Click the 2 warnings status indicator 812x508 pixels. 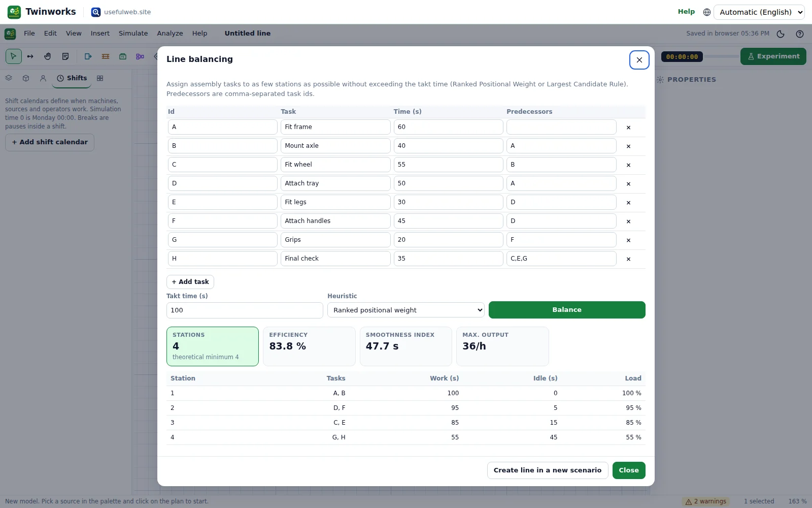pos(706,501)
